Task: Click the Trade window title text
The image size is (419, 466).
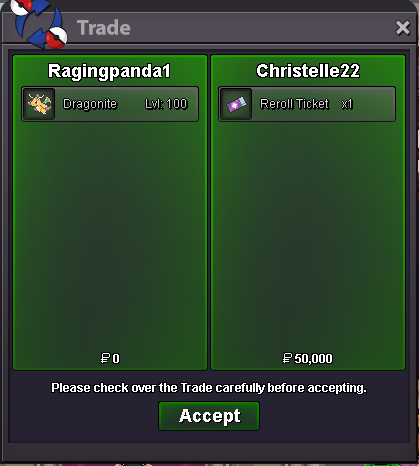Action: pyautogui.click(x=104, y=28)
